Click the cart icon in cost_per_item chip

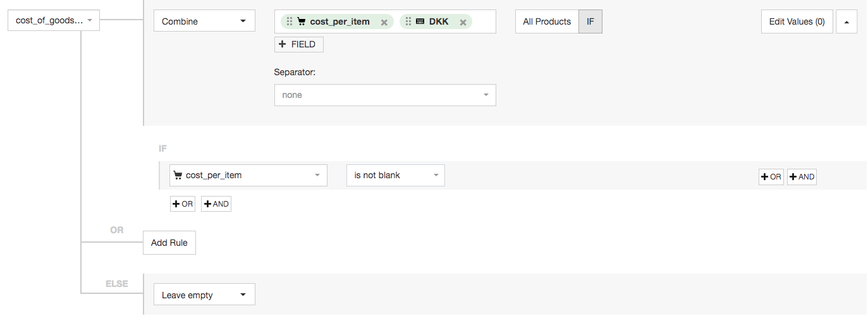pos(302,21)
